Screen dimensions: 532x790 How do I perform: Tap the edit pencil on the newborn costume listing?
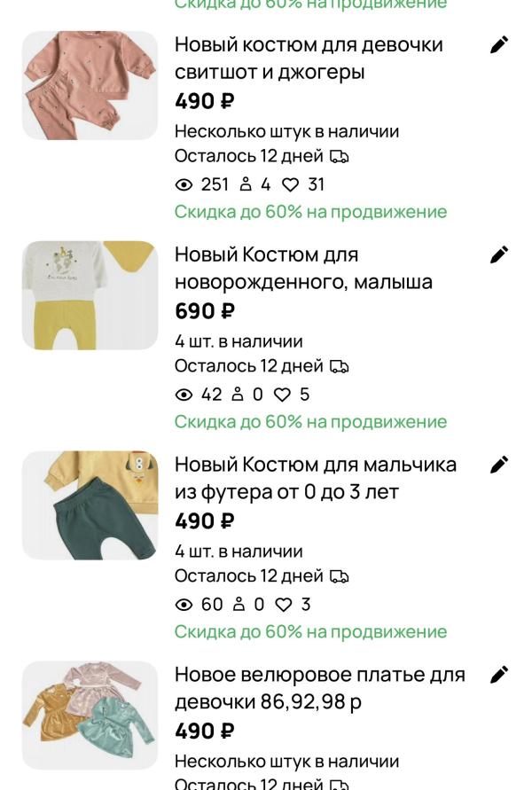pyautogui.click(x=501, y=255)
